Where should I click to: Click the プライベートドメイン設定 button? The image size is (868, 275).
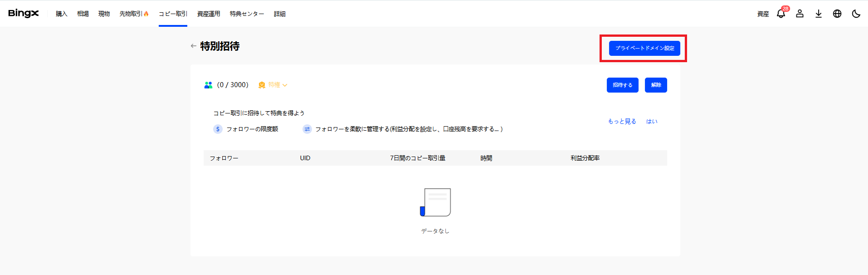tap(644, 48)
